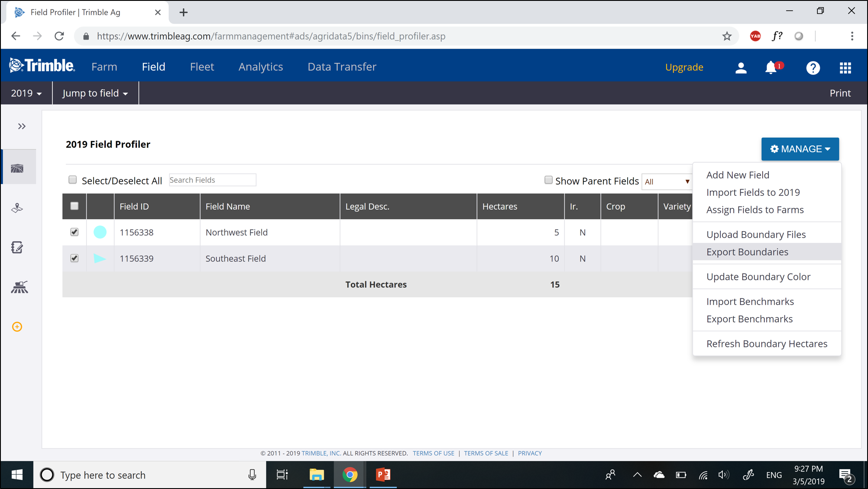
Task: Open the All filter dropdown
Action: pos(667,181)
